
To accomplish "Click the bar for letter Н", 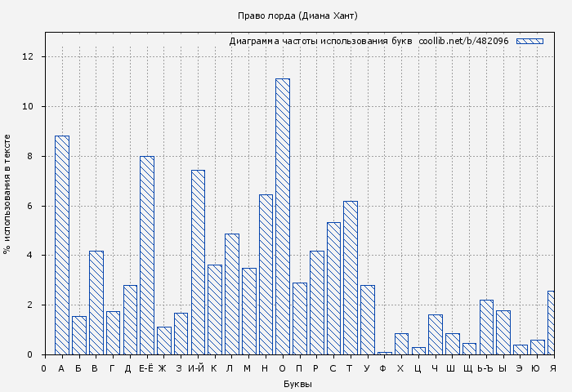I will pyautogui.click(x=266, y=274).
